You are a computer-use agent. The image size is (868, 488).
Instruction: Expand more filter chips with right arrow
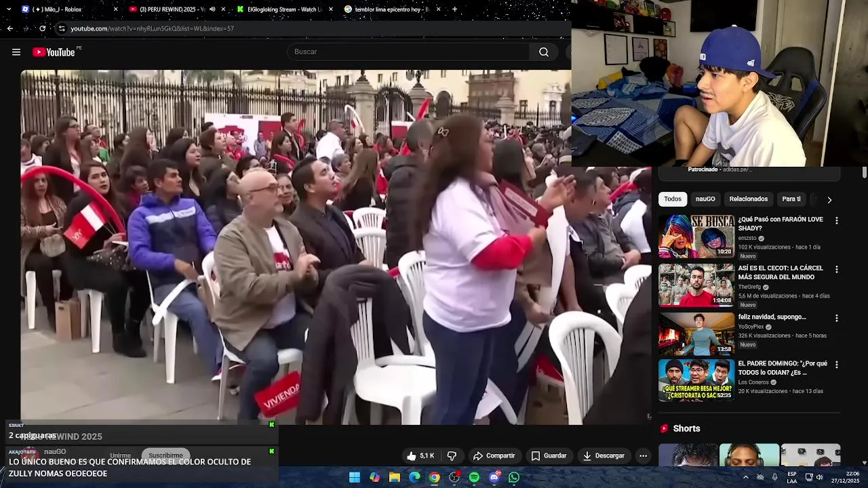click(x=829, y=199)
